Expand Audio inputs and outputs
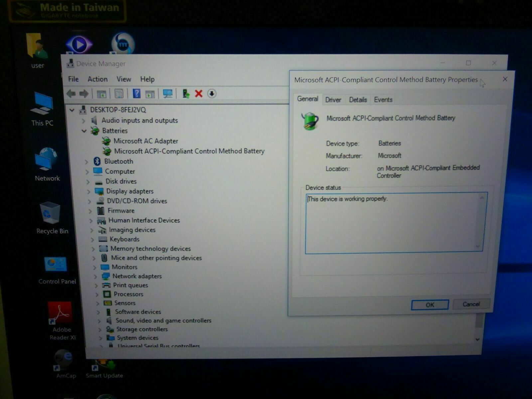 point(83,121)
